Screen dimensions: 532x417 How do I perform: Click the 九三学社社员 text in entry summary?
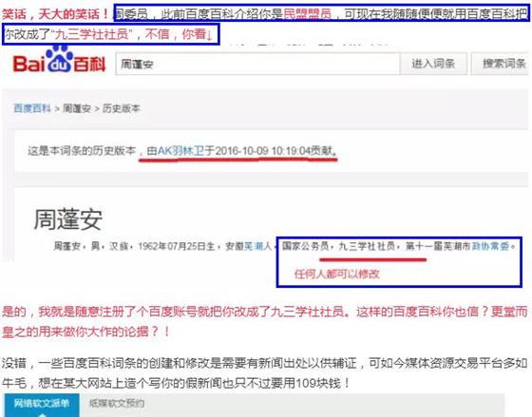tap(367, 246)
